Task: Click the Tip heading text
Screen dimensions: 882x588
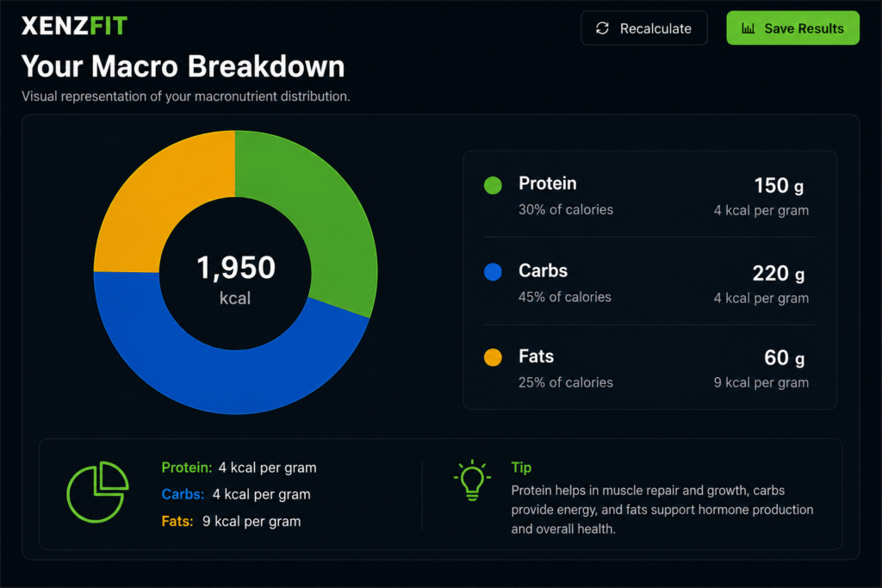Action: 521,467
